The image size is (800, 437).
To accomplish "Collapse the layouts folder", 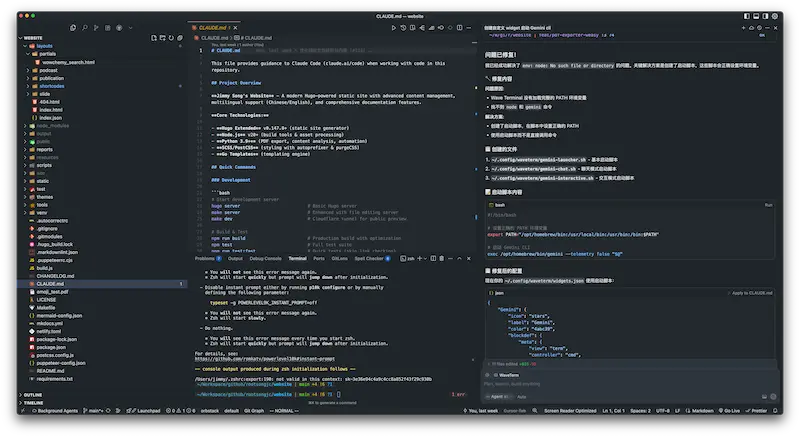I will tap(26, 46).
